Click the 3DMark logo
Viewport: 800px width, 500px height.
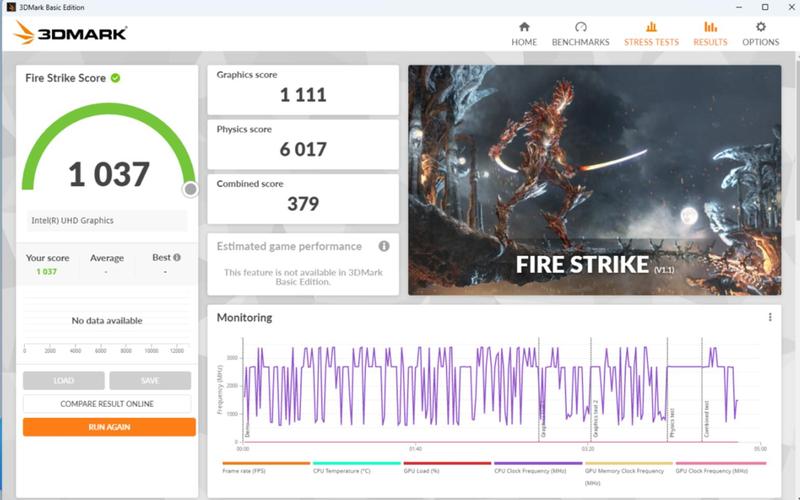[70, 33]
